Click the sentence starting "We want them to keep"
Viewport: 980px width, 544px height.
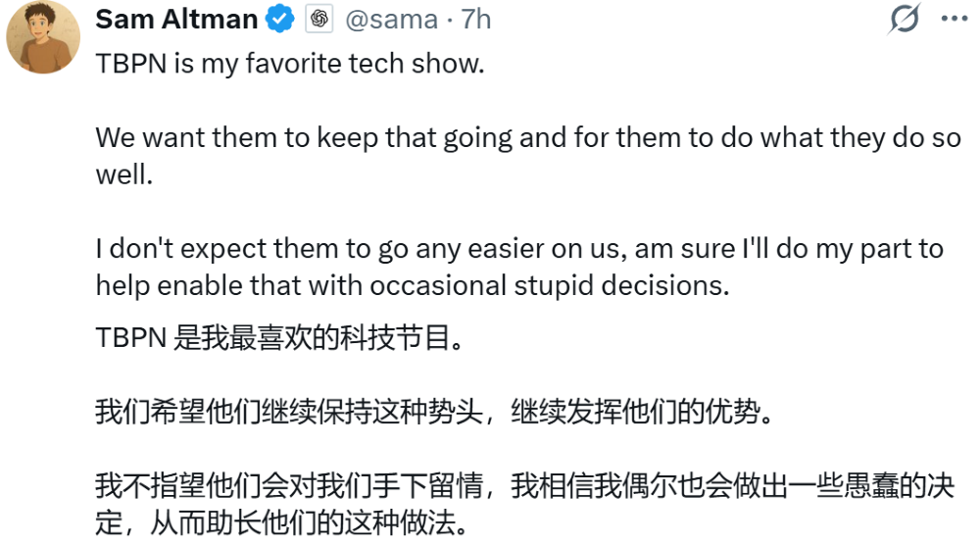pos(528,138)
